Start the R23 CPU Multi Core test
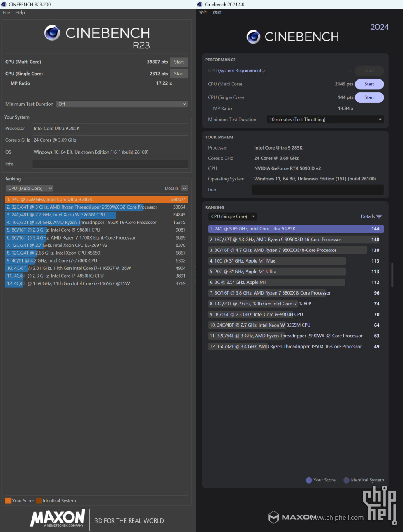 click(x=179, y=62)
